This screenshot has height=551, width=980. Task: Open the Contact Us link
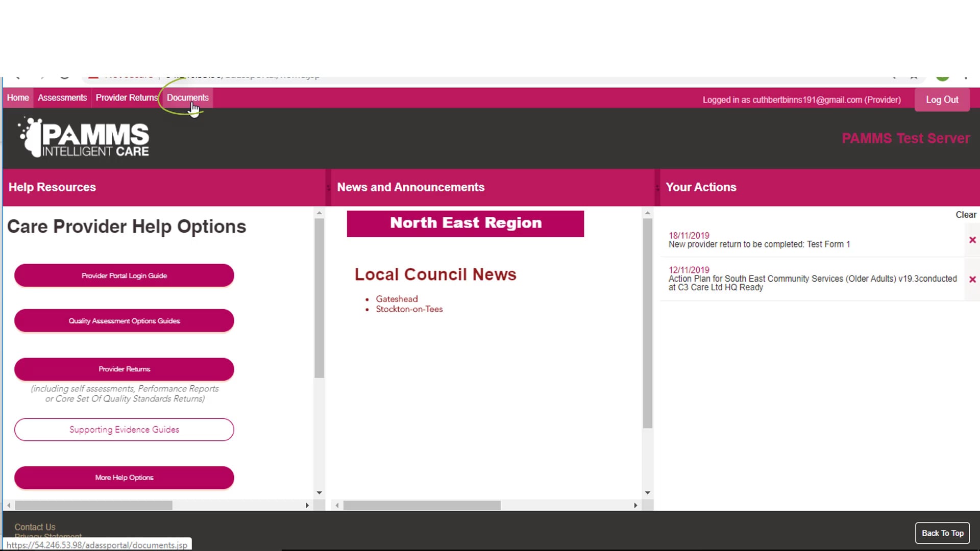tap(35, 527)
